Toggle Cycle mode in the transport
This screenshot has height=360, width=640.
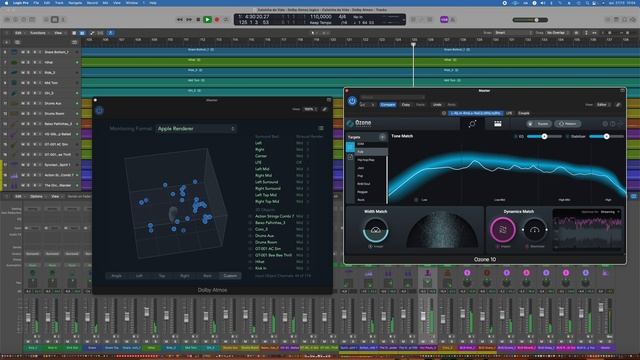pos(226,20)
